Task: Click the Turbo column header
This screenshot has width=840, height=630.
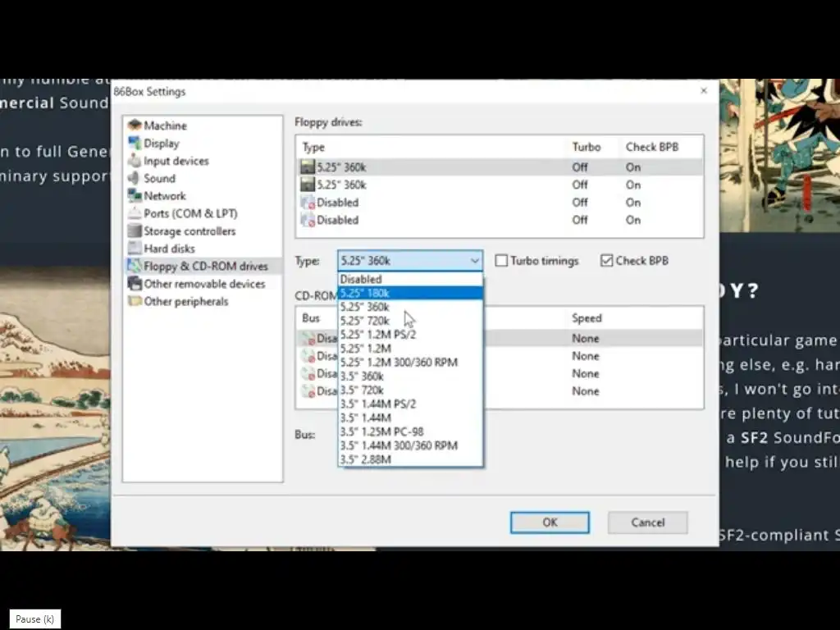Action: pyautogui.click(x=586, y=148)
